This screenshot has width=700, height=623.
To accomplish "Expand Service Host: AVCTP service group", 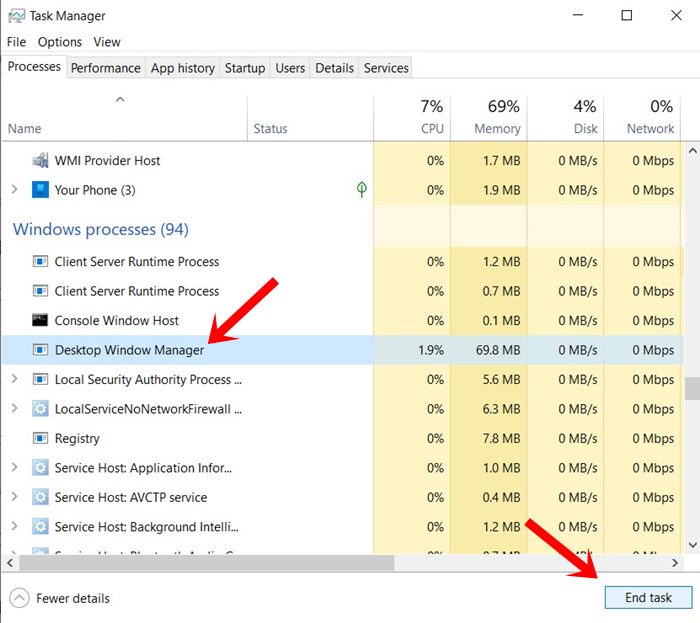I will tap(14, 497).
